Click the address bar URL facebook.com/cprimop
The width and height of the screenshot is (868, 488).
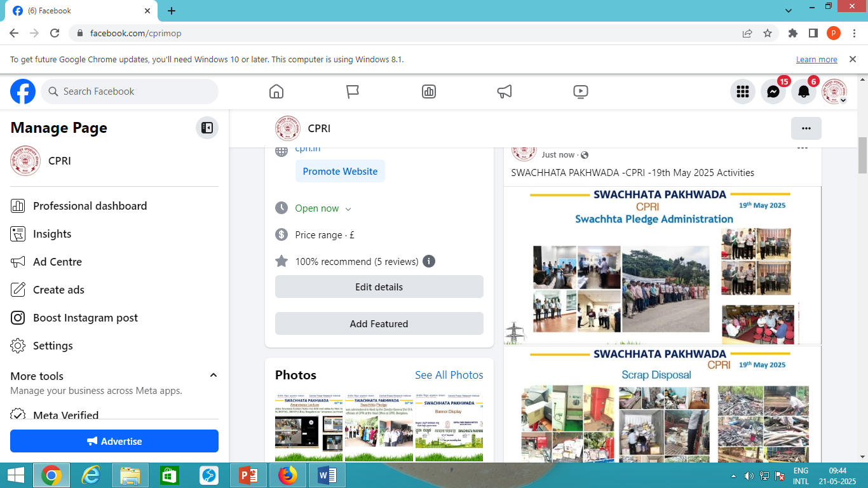pos(136,33)
